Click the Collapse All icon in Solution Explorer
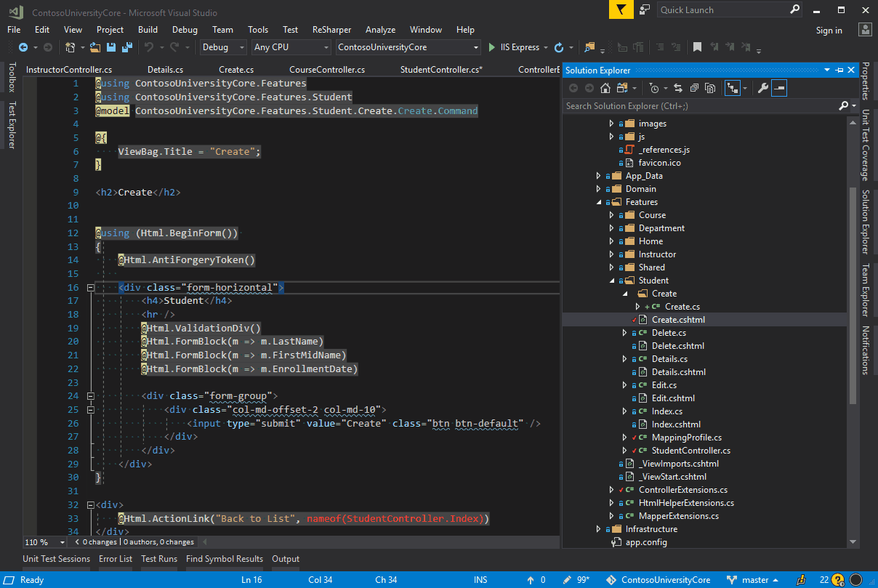878x588 pixels. [694, 89]
